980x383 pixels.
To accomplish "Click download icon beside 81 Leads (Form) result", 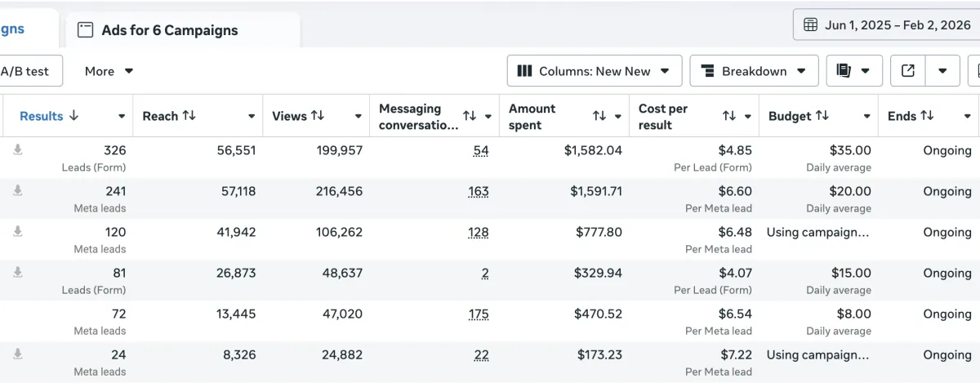I will coord(18,272).
